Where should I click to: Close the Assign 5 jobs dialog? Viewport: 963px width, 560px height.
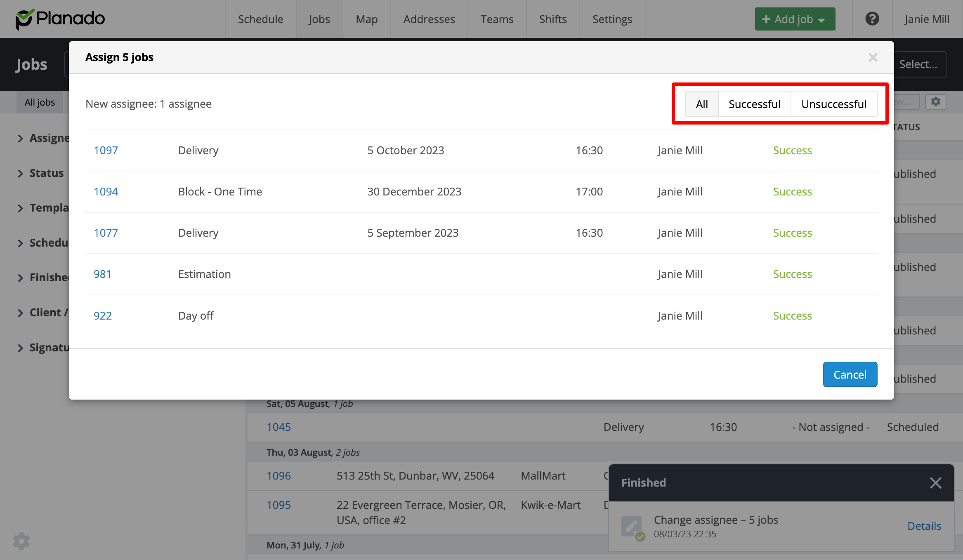[x=873, y=57]
